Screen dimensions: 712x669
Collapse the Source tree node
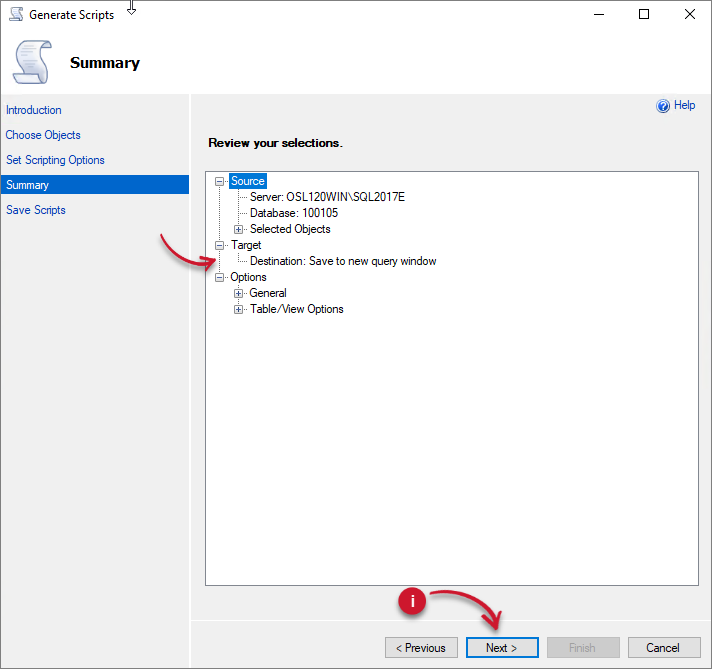tap(219, 181)
